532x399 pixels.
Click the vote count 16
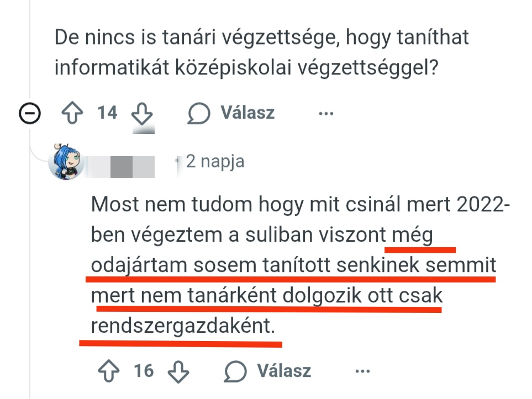144,370
